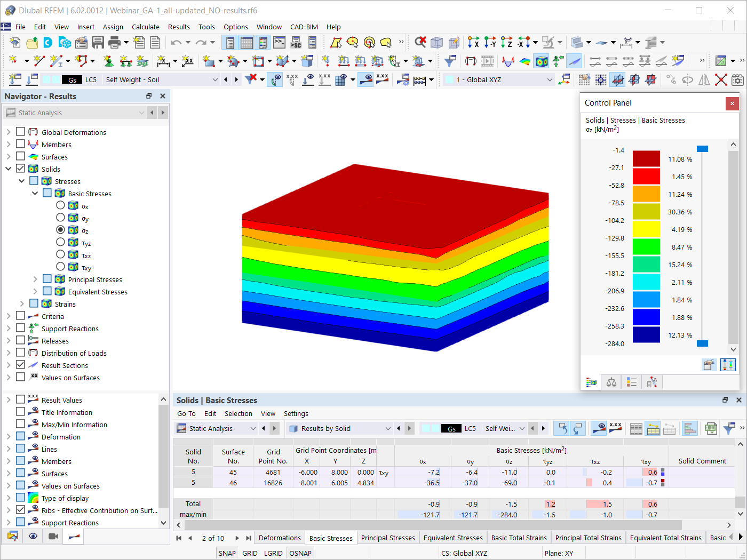
Task: Toggle solid results cube icon in toolbar
Action: [x=542, y=61]
